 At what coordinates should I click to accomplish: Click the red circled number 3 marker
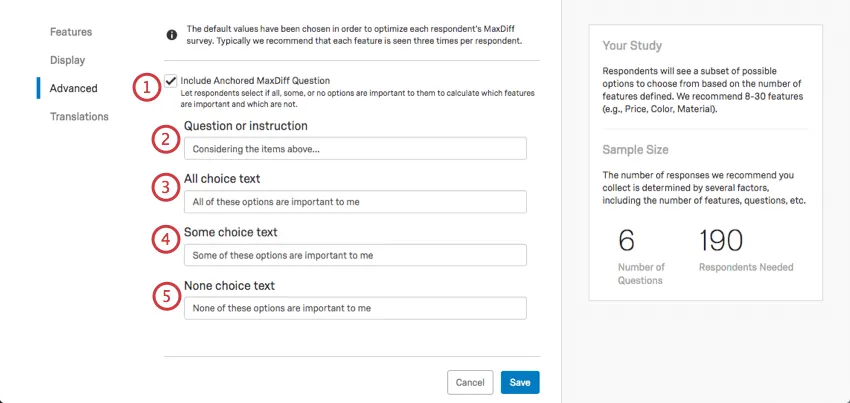[x=165, y=187]
